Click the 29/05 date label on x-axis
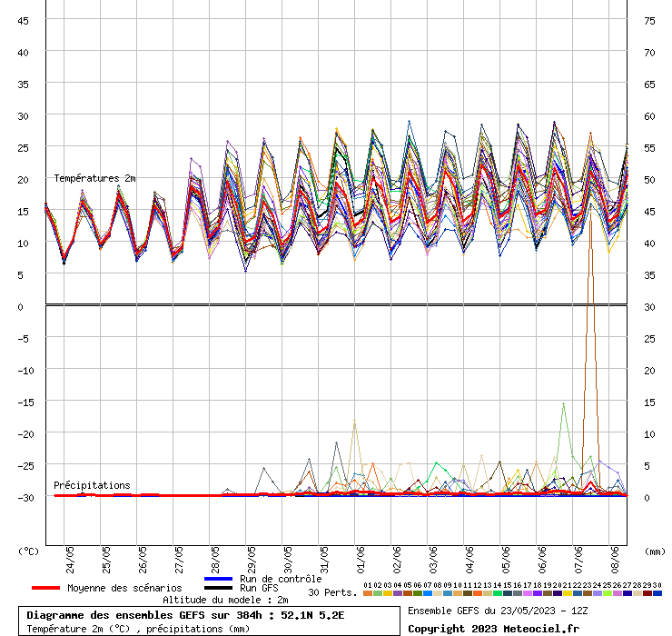 click(252, 560)
